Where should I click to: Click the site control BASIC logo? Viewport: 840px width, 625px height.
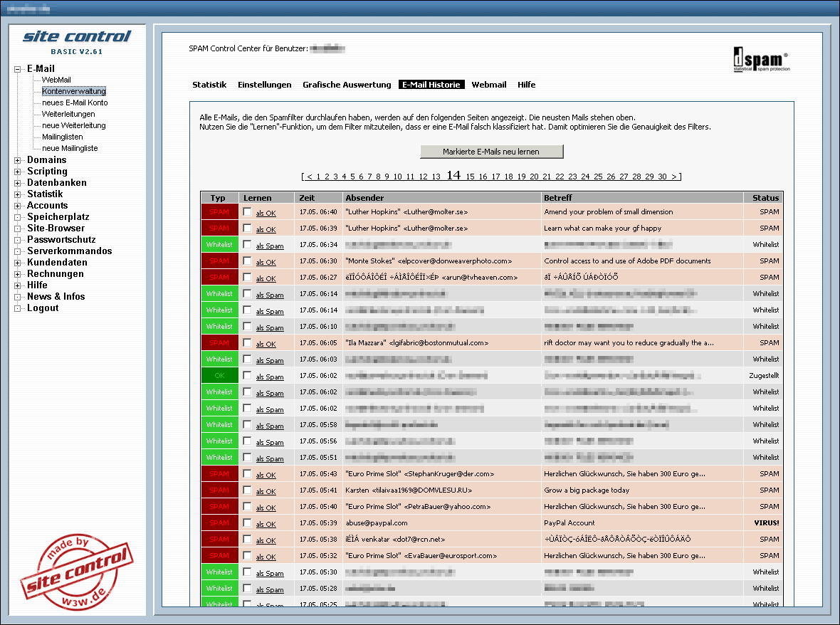[77, 42]
